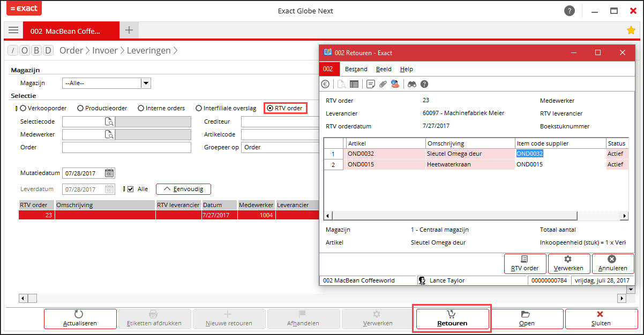Toggle the Alle checkbox

pyautogui.click(x=130, y=189)
